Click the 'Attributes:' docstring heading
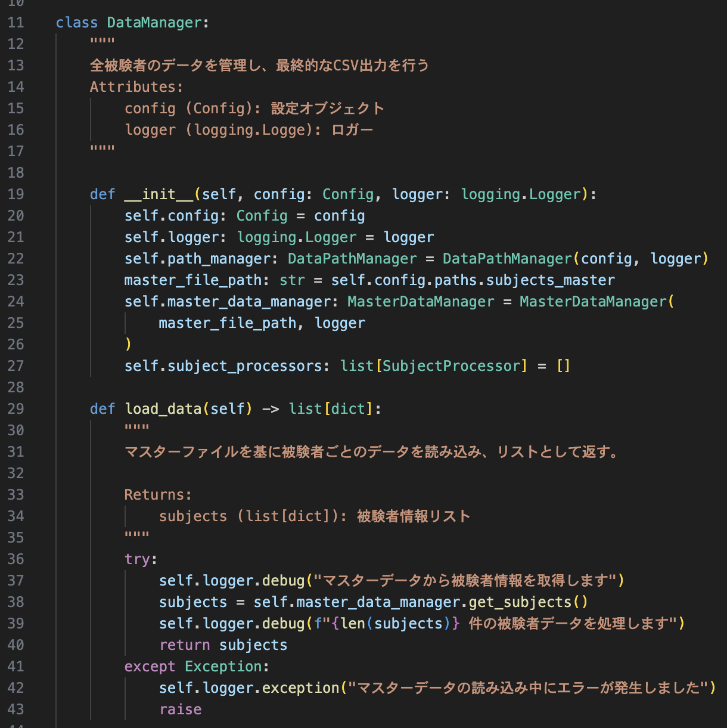Screen dimensions: 727x728 (x=137, y=87)
